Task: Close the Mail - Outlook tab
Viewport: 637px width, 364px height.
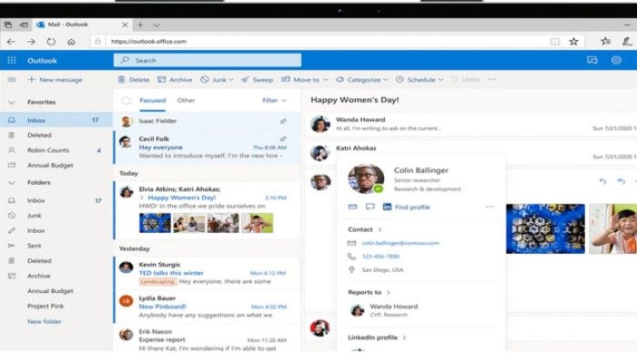Action: click(125, 25)
